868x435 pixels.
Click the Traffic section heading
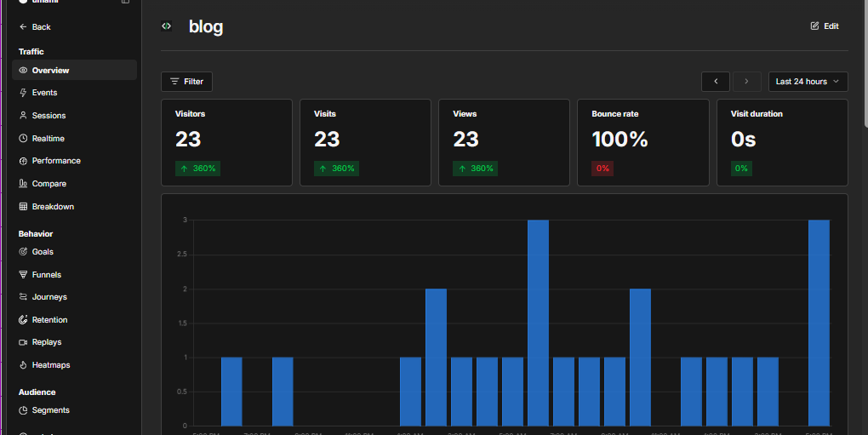point(31,51)
